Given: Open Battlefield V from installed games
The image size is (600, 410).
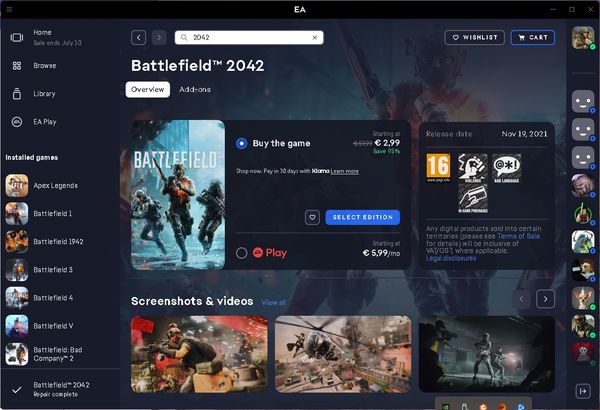Looking at the screenshot, I should tap(60, 326).
